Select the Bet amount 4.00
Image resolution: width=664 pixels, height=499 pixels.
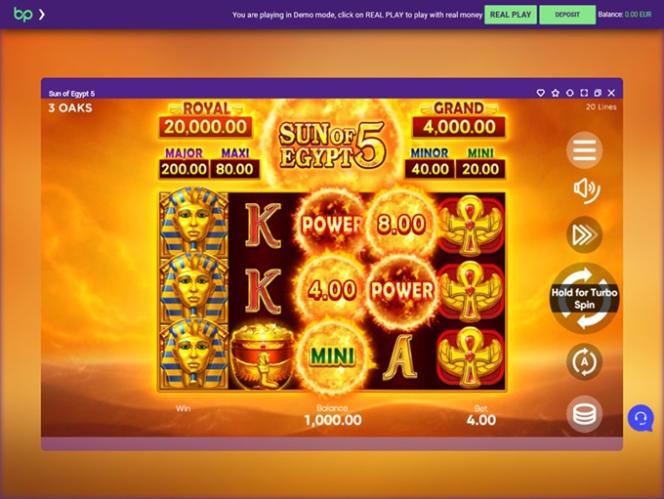tap(481, 420)
